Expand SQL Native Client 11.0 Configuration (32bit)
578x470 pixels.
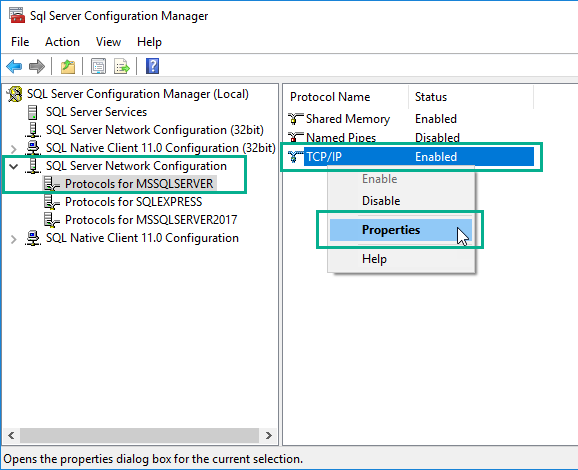click(14, 149)
